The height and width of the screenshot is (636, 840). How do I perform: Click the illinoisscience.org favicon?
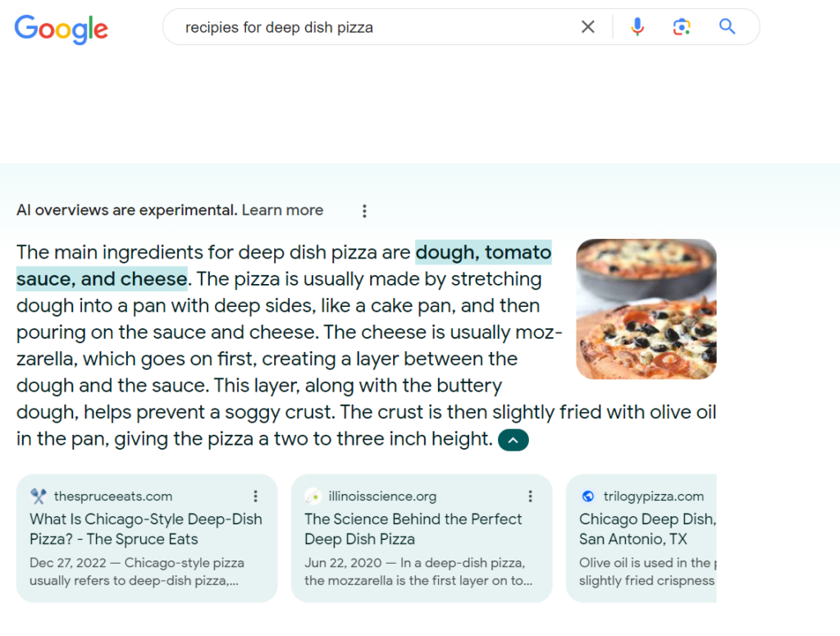point(313,496)
